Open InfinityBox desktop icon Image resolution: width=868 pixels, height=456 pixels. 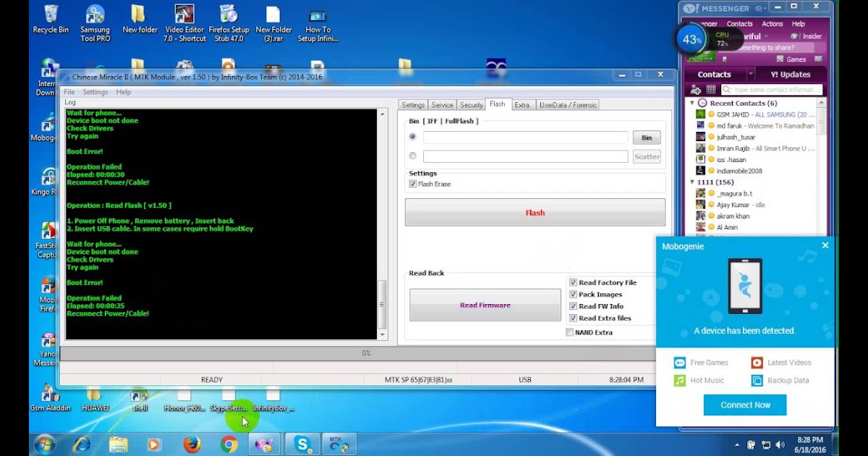(273, 399)
